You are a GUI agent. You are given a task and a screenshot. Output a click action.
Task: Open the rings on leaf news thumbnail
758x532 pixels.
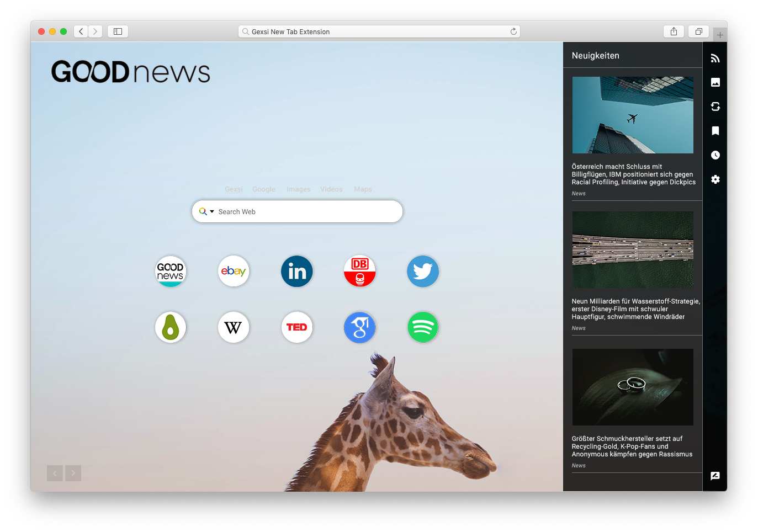pyautogui.click(x=633, y=387)
